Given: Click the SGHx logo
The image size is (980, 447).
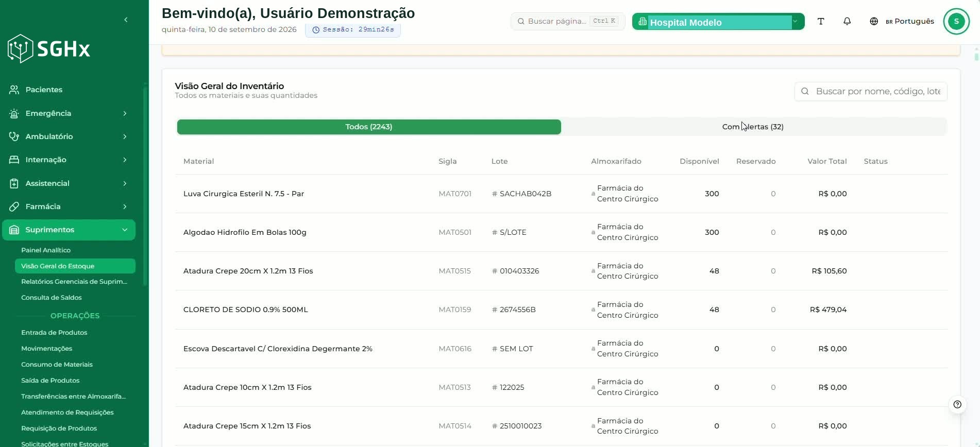Looking at the screenshot, I should coord(49,49).
